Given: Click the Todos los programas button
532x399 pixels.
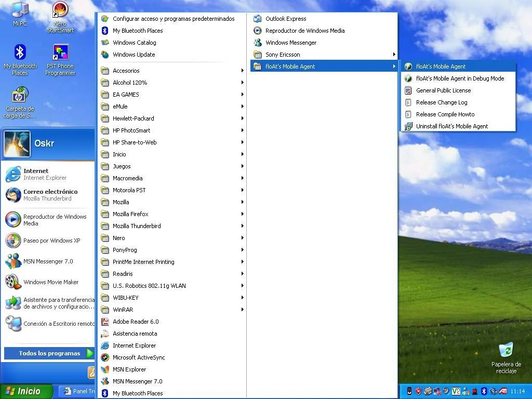Looking at the screenshot, I should point(49,353).
